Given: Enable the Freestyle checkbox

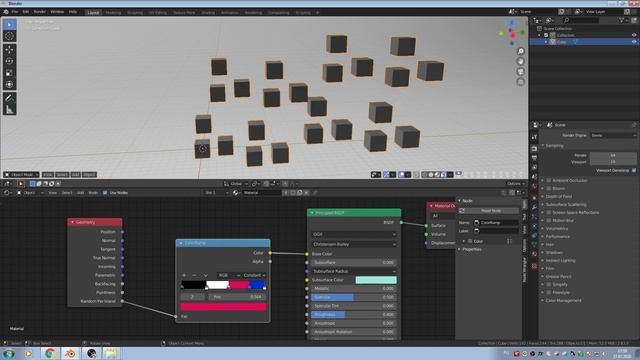Looking at the screenshot, I should click(x=549, y=292).
